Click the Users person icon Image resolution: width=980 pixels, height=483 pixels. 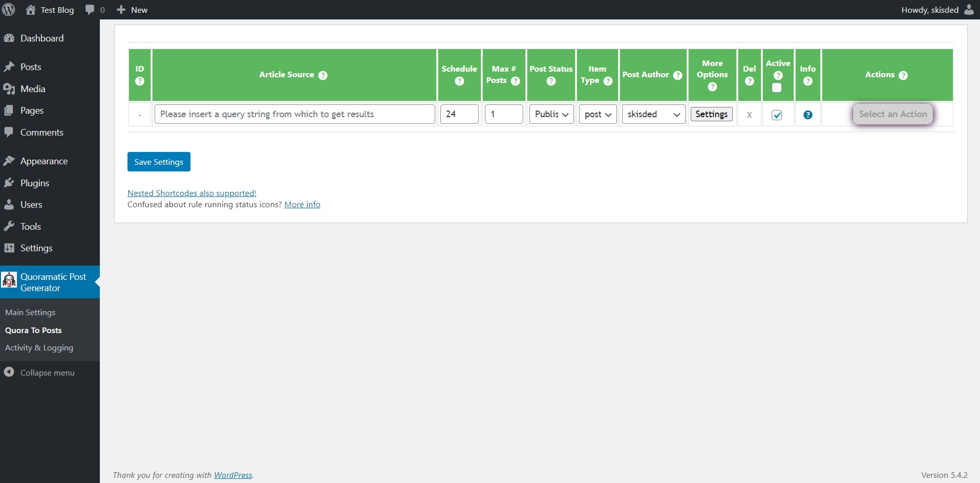pos(9,205)
